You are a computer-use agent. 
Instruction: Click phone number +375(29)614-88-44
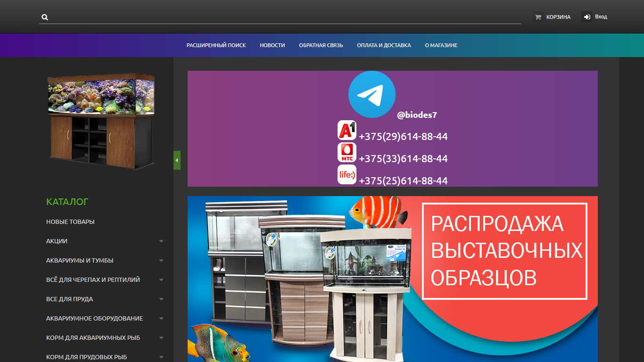point(403,137)
